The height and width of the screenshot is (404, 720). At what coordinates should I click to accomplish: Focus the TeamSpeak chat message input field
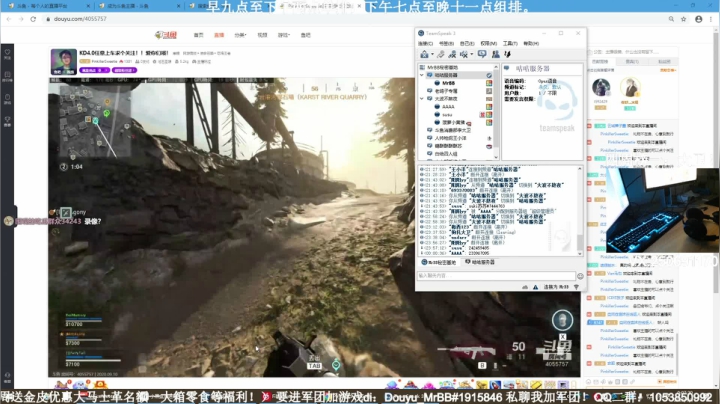496,275
